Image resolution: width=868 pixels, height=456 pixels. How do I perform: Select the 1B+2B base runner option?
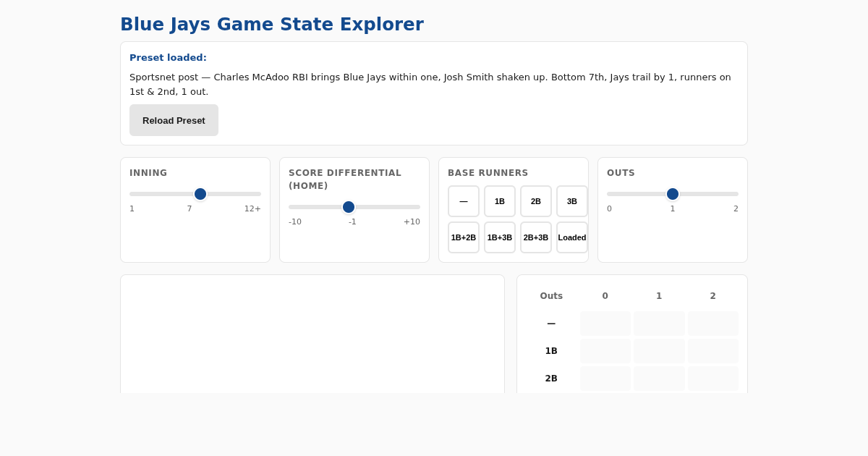[x=464, y=237]
